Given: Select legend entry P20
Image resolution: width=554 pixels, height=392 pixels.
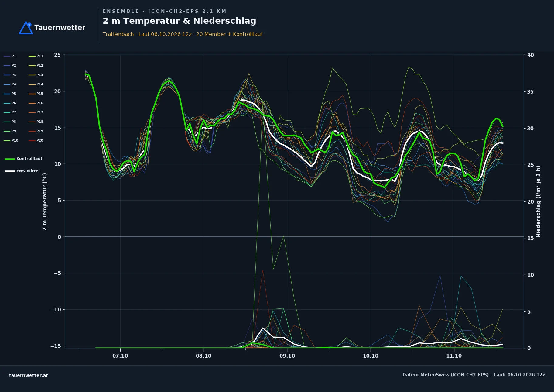Looking at the screenshot, I should tap(36, 140).
